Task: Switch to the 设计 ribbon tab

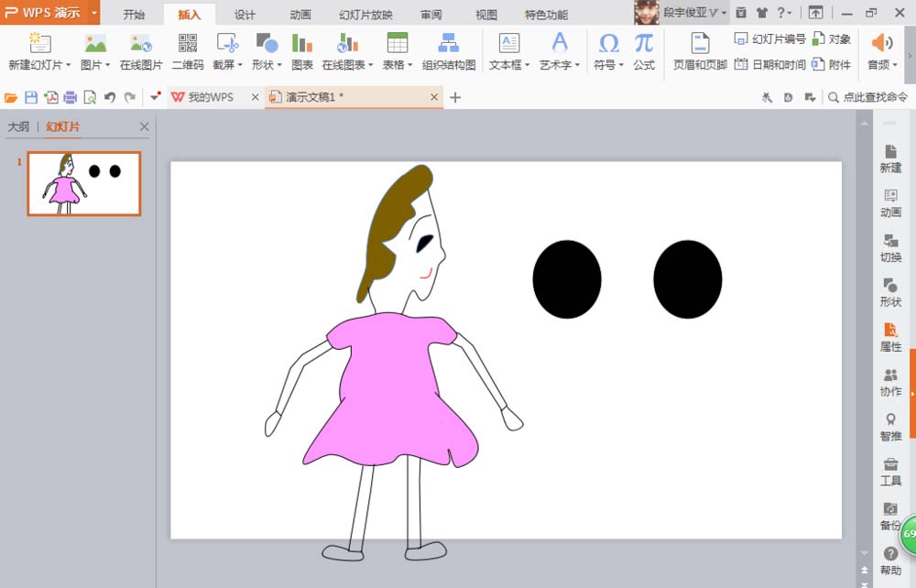Action: pyautogui.click(x=243, y=14)
